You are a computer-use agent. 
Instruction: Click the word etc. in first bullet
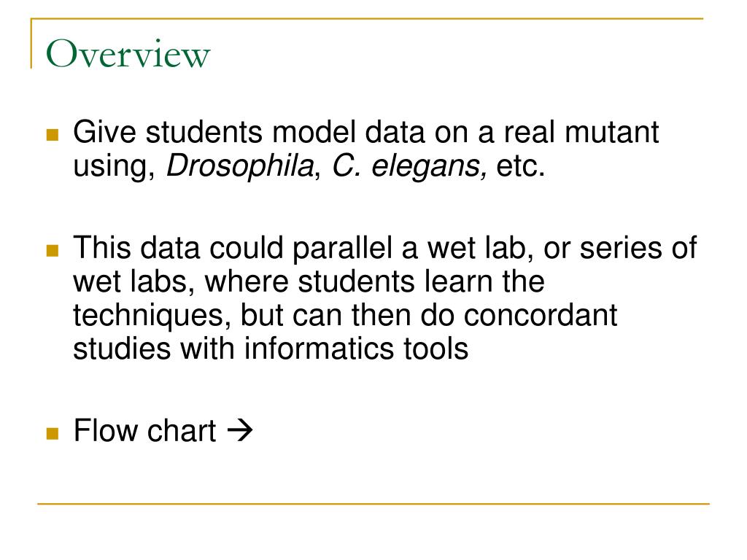click(x=521, y=167)
